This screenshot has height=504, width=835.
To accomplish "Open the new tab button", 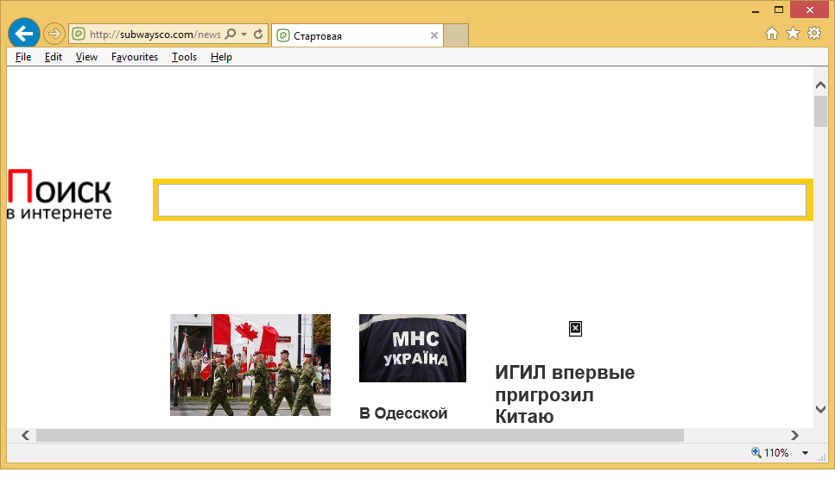I will [456, 35].
